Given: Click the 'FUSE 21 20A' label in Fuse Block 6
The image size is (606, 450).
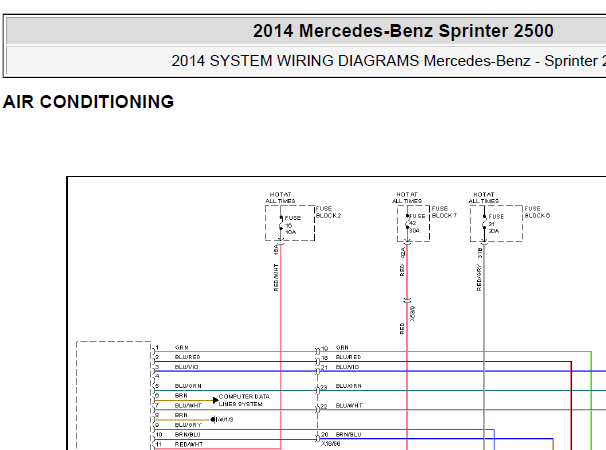Looking at the screenshot, I should (495, 224).
